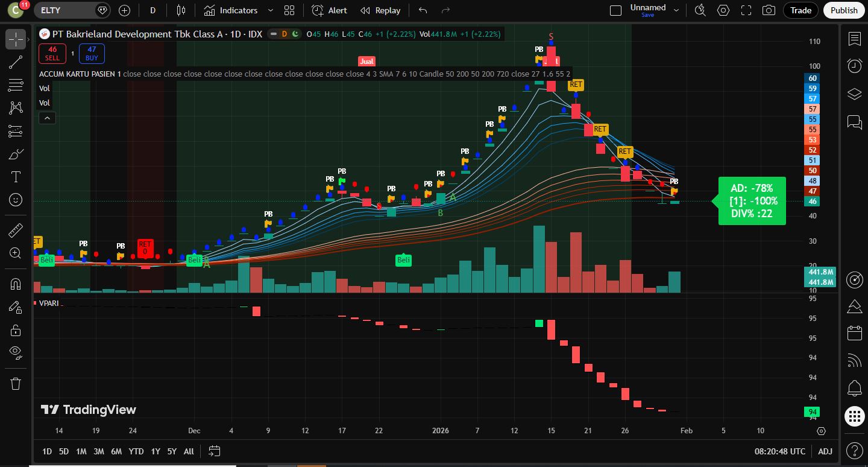The width and height of the screenshot is (868, 467).
Task: Open the alerts panel clock icon
Action: click(854, 66)
